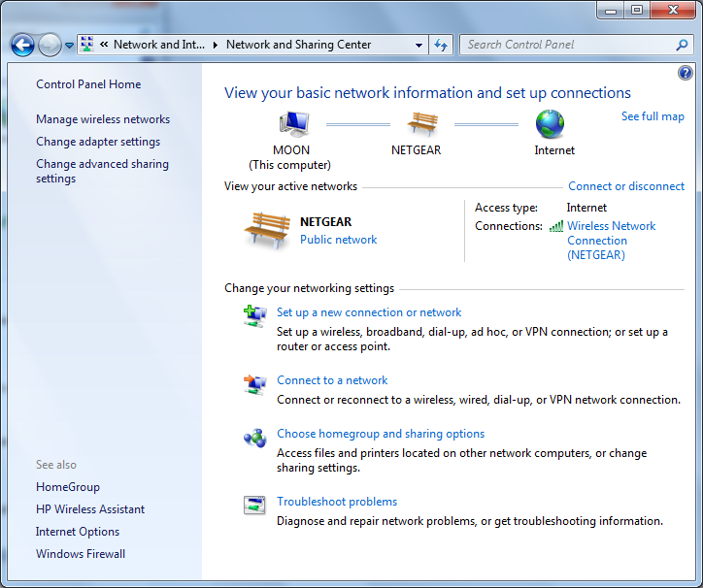Open HomeGroup under See also

68,487
